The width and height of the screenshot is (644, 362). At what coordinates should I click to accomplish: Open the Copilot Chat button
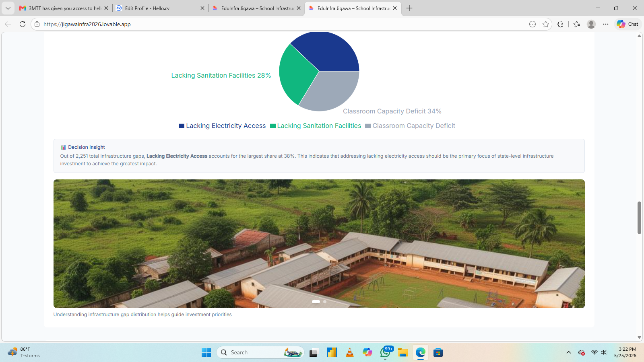point(627,24)
